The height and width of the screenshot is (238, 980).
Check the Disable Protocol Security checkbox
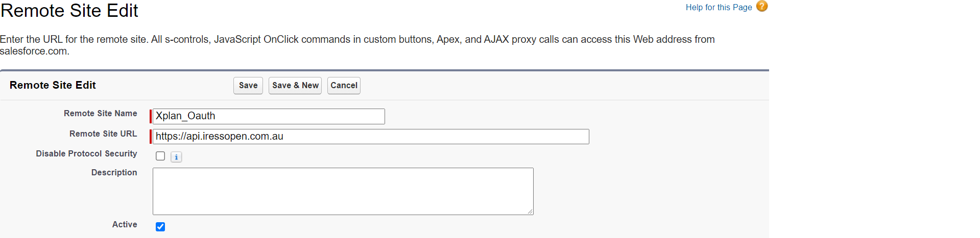coord(160,156)
